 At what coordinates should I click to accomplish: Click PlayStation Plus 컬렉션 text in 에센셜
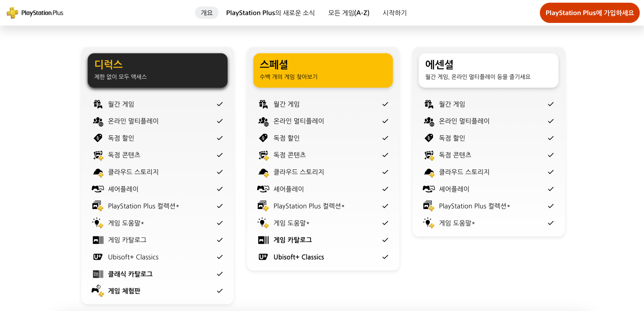(474, 206)
